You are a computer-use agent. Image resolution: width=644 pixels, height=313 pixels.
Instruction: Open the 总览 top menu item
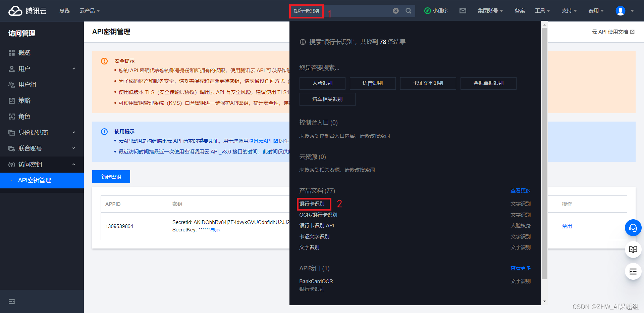tap(64, 11)
